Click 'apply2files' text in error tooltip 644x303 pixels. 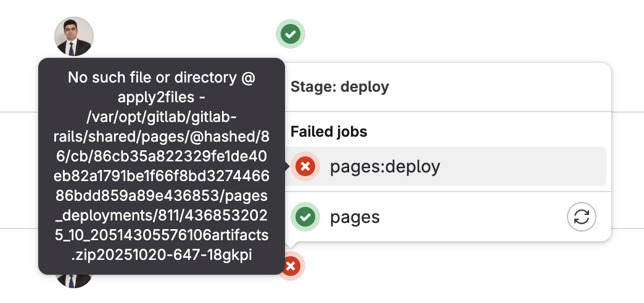click(x=155, y=97)
